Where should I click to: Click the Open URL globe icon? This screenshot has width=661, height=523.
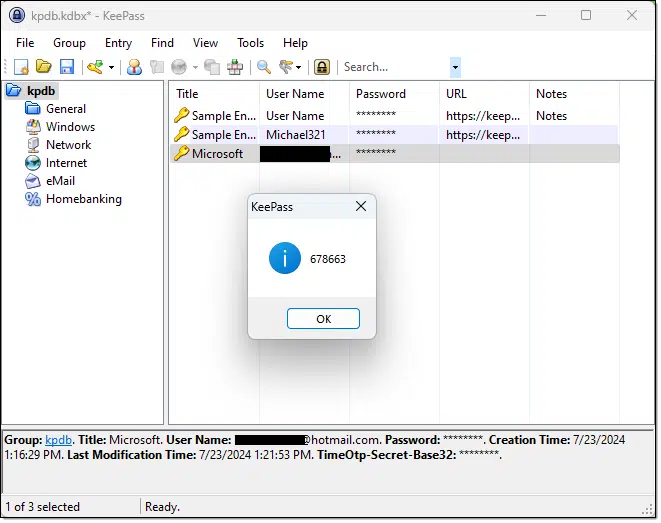point(179,67)
